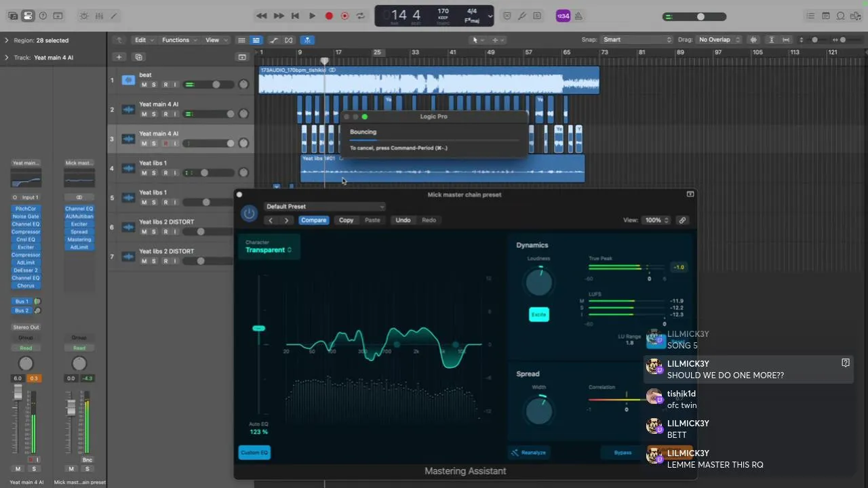Open the Editors pencil icon
Screen dimensions: 868x488
pos(114,16)
